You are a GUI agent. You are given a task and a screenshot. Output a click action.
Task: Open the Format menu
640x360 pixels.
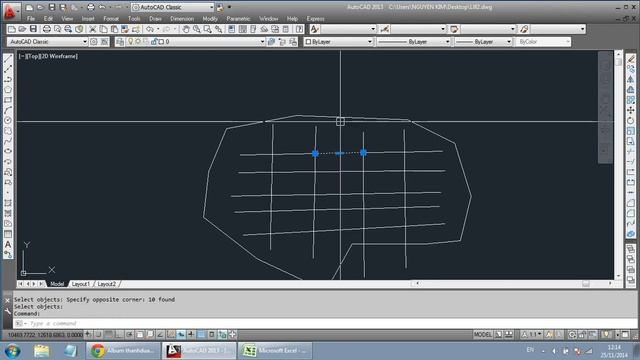point(111,19)
